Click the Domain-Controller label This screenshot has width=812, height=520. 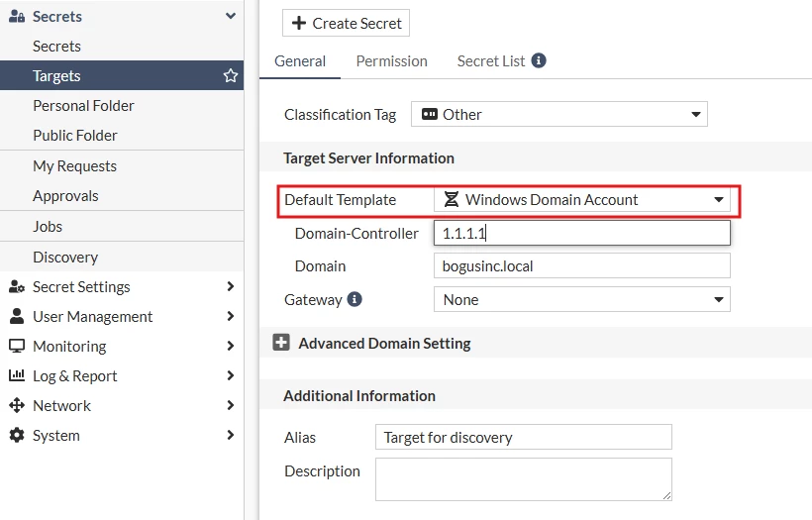pyautogui.click(x=356, y=234)
